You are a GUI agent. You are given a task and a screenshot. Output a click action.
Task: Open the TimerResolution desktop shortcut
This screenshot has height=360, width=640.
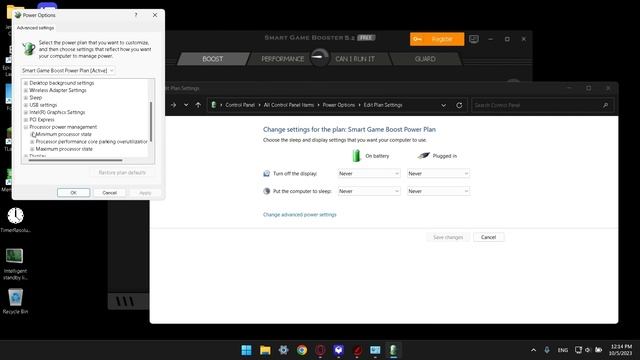[16, 220]
